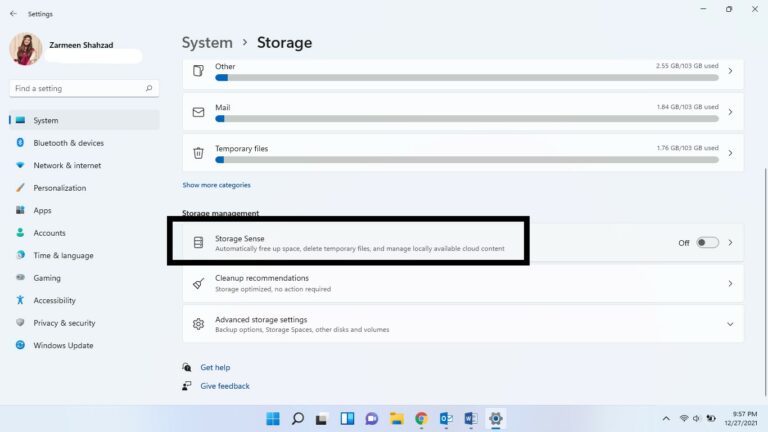Click the page vertical scrollbar

(765, 282)
